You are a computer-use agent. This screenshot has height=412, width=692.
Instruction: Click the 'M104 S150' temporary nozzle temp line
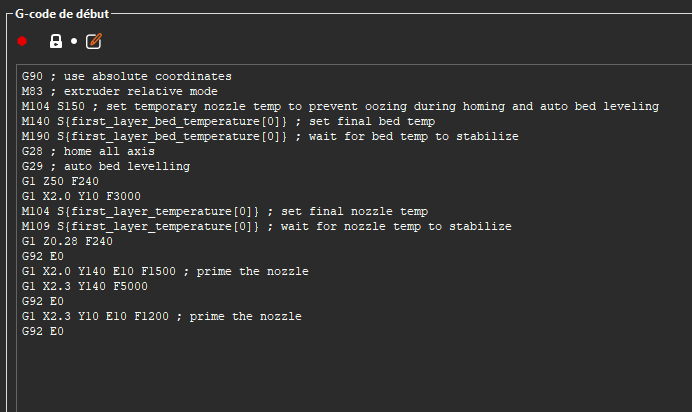click(x=340, y=106)
